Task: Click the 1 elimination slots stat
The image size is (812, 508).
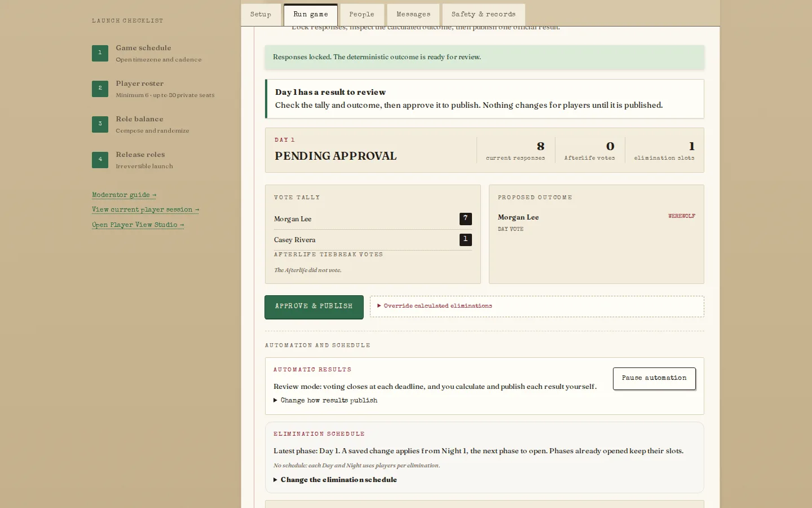Action: tap(664, 150)
